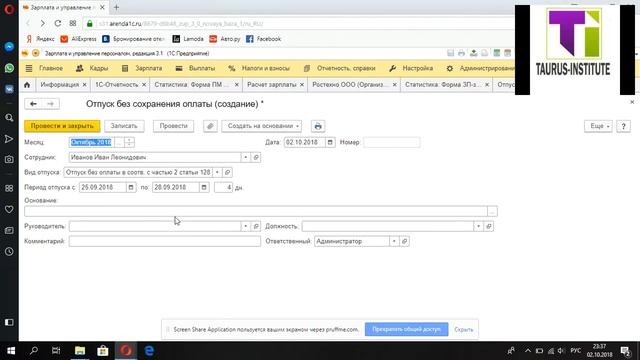Click the browser reload button

(58, 24)
